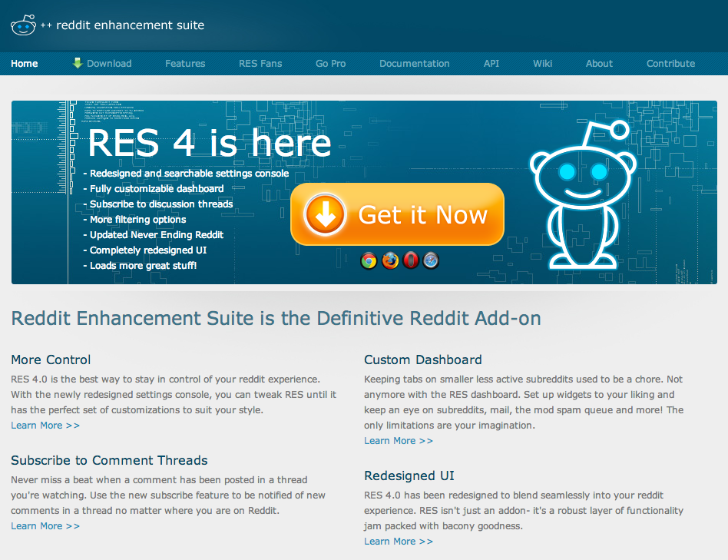
Task: Click 'Redesigned and searchable settings console' text
Action: point(190,173)
